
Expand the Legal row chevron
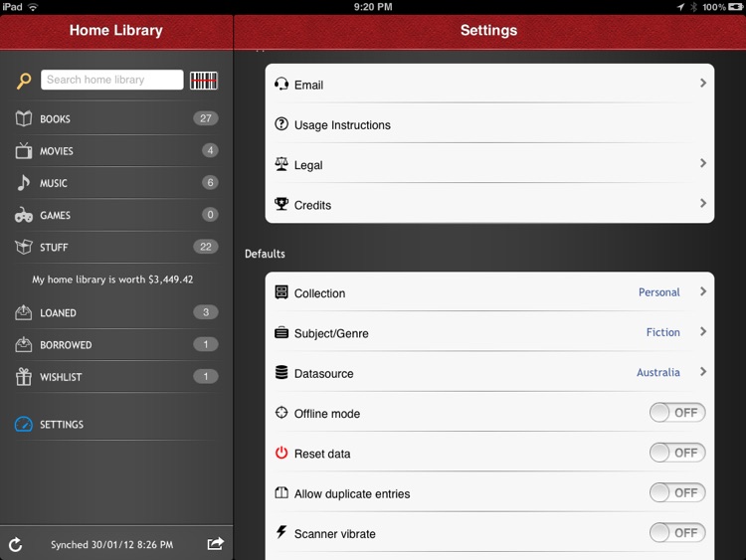pyautogui.click(x=702, y=163)
